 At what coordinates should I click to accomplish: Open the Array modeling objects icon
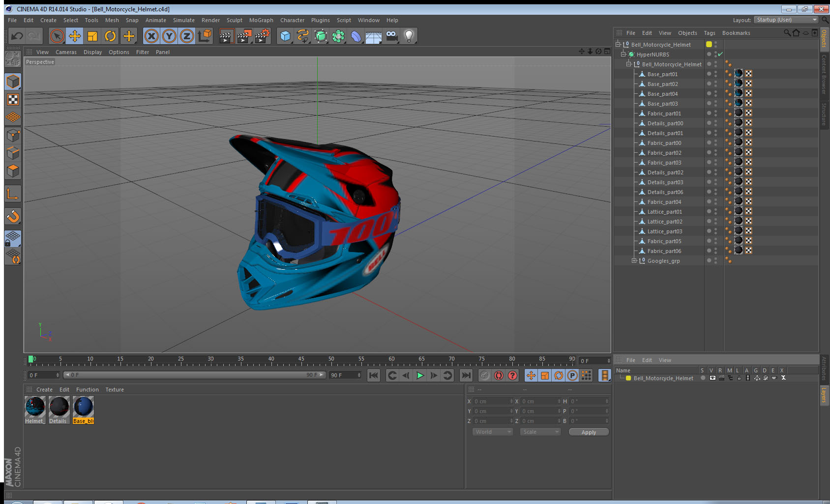pos(338,36)
